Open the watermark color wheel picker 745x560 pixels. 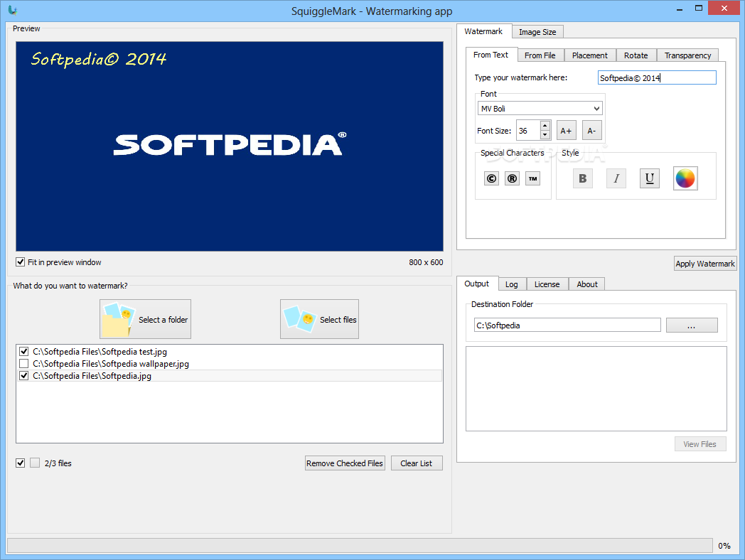(x=685, y=178)
